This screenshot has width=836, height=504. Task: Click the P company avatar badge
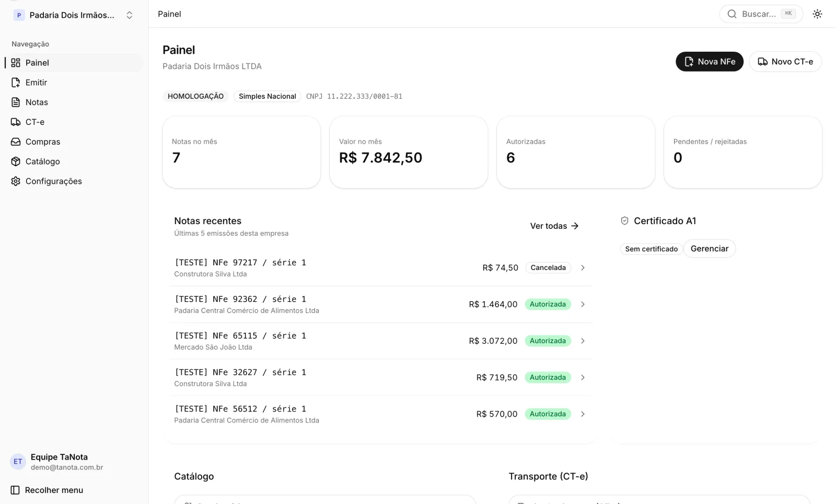coord(19,15)
